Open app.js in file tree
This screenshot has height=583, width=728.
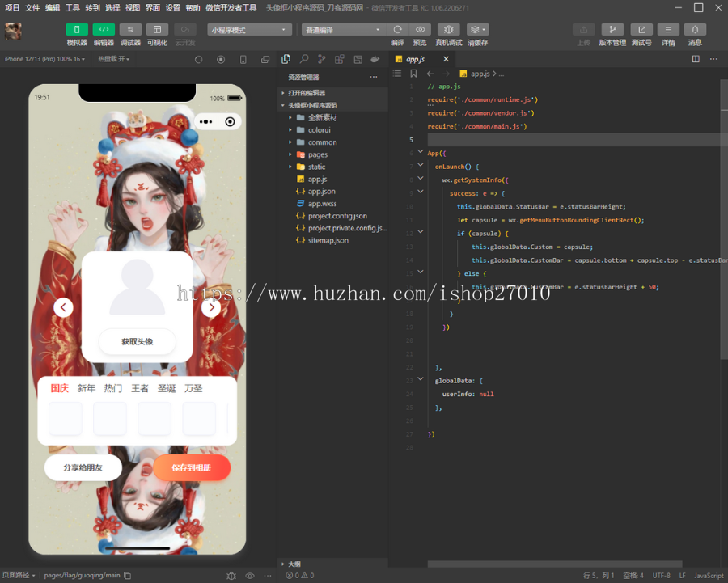click(332, 180)
